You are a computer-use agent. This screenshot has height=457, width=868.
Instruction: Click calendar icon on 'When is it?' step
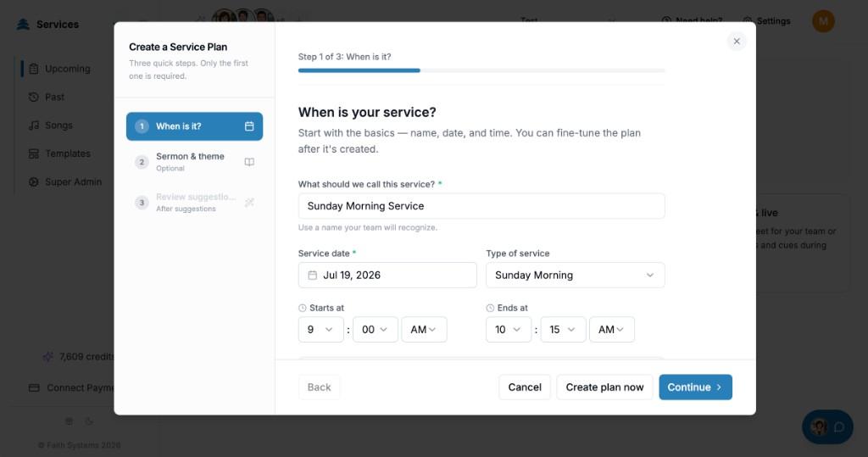pyautogui.click(x=249, y=126)
